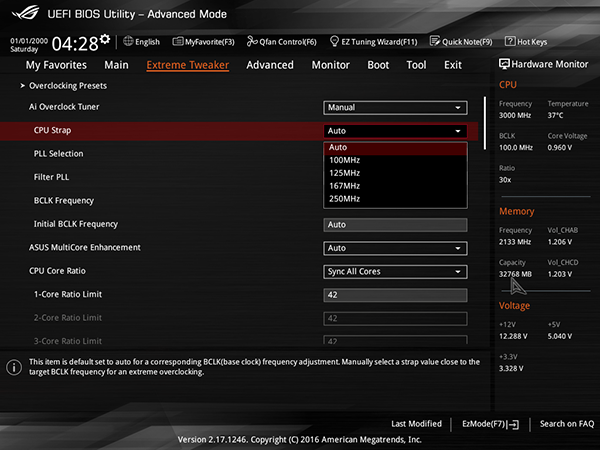Screen dimensions: 600x450
Task: Select the PLL Selection row
Action: click(x=59, y=154)
